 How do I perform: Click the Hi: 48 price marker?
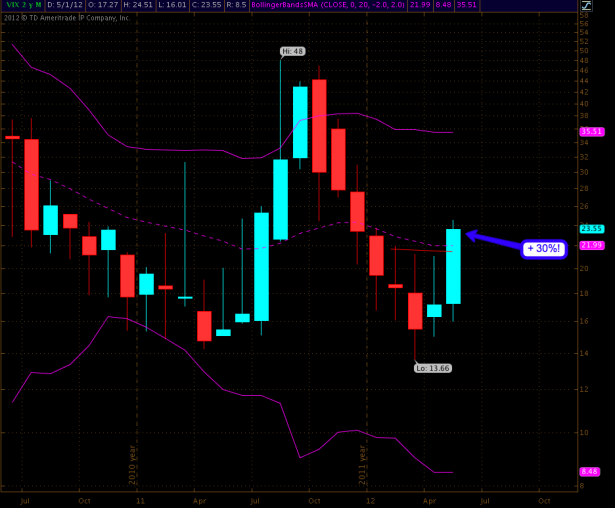pyautogui.click(x=293, y=50)
